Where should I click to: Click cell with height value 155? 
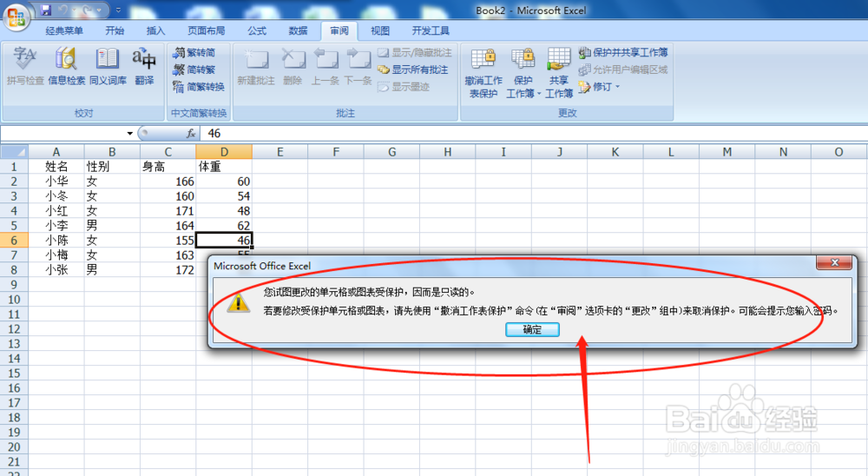[x=168, y=241]
